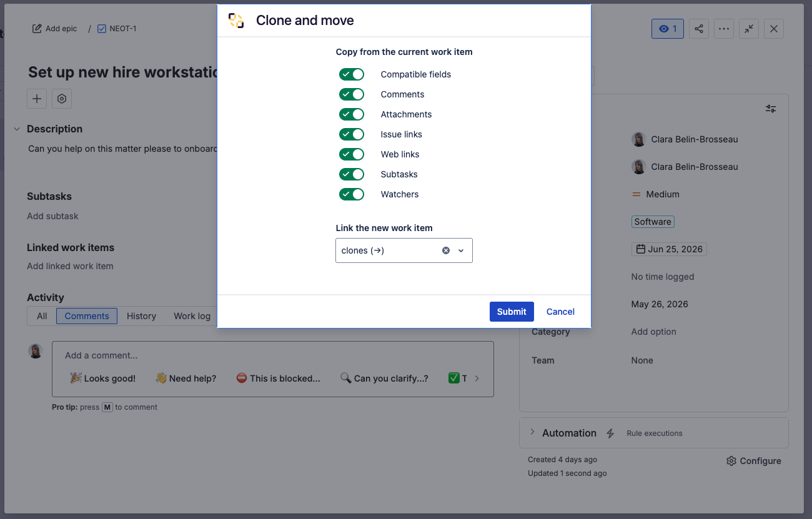Insert the Need help? quick reply
This screenshot has height=519, width=812.
186,378
